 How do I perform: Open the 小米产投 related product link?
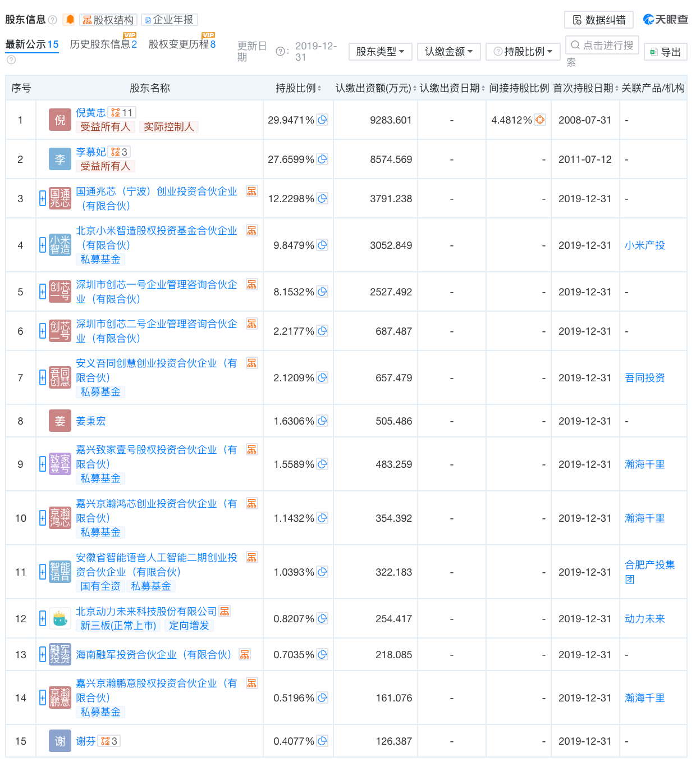644,245
